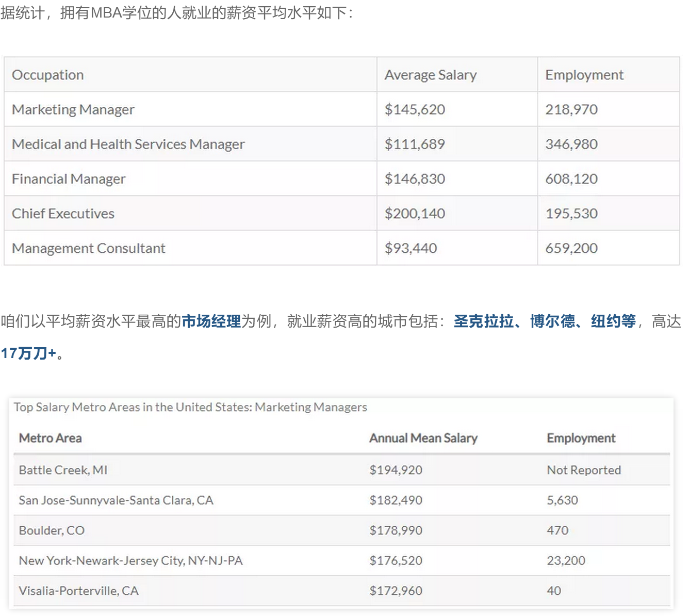Select the Visalia-Porterville, CA entry
Image resolution: width=689 pixels, height=616 pixels.
pos(78,591)
